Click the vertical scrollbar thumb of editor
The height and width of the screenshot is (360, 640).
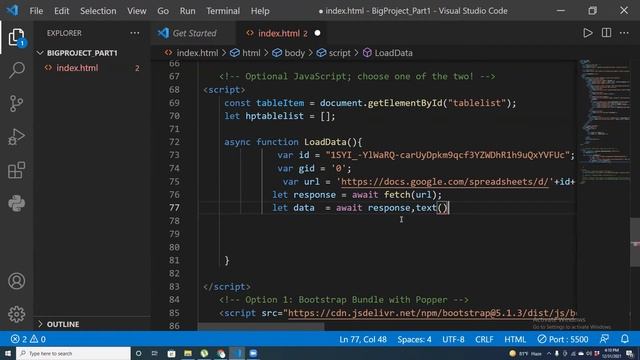tap(635, 242)
